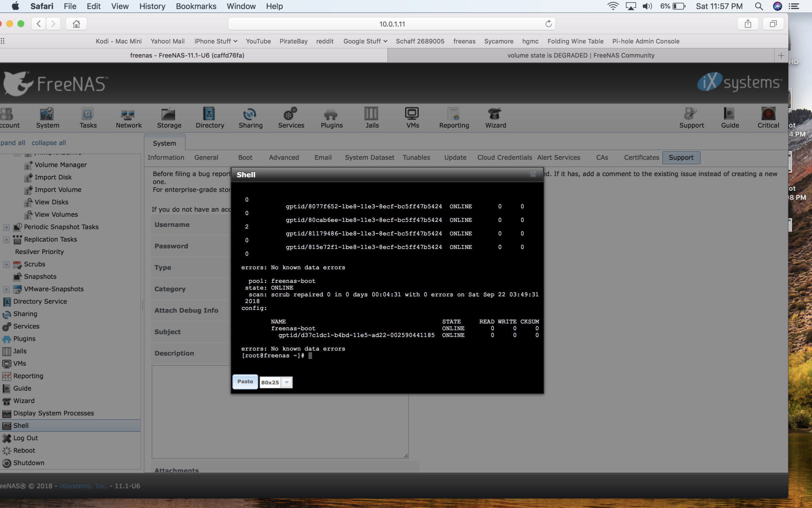The image size is (812, 508).
Task: Click the Safari reload page icon
Action: [x=549, y=24]
